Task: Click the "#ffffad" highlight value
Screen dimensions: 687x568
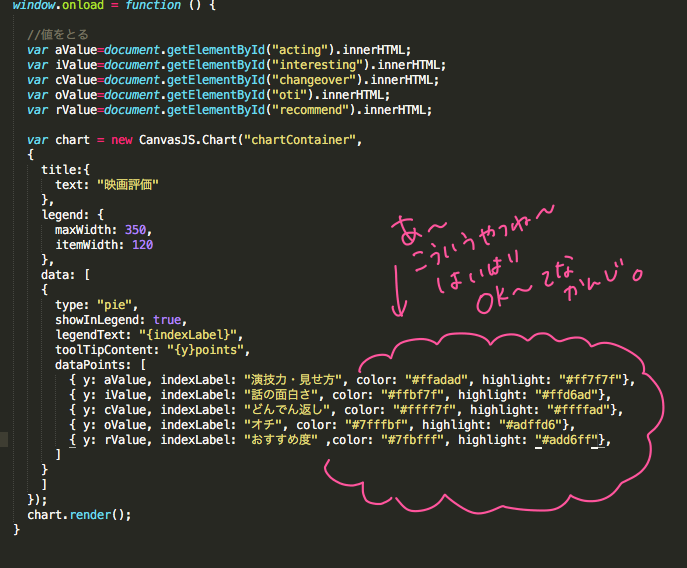Action: (578, 409)
